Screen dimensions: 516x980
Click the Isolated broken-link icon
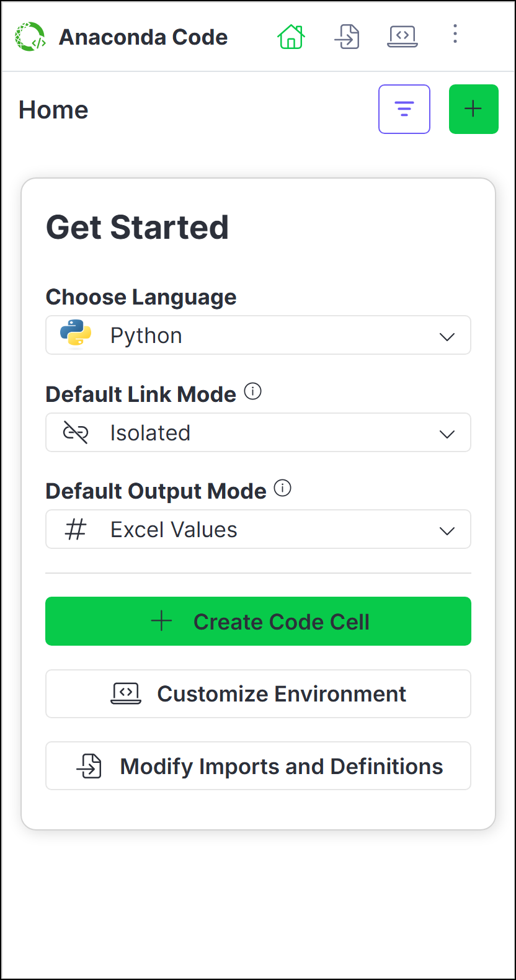point(76,432)
